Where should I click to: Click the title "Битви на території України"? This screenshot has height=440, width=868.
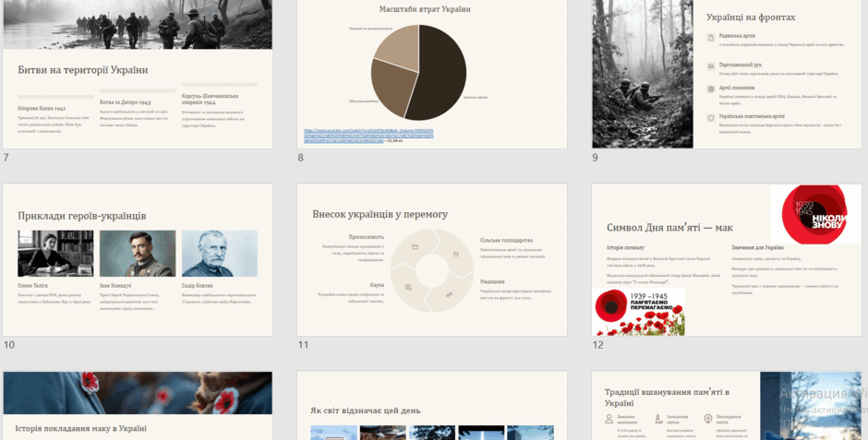pyautogui.click(x=83, y=70)
